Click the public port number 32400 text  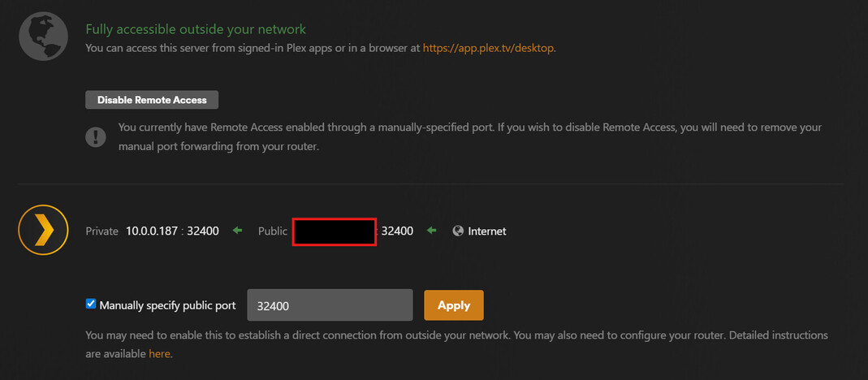(x=397, y=231)
